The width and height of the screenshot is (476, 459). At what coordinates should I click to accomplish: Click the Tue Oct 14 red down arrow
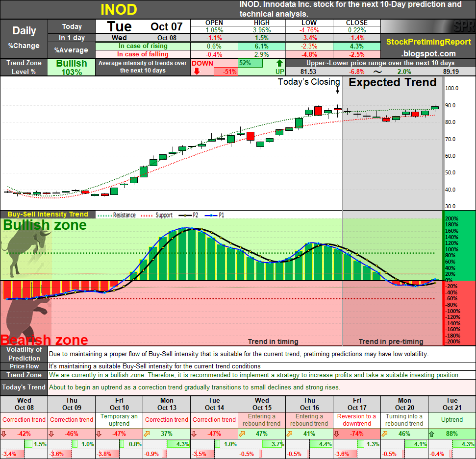[194, 434]
